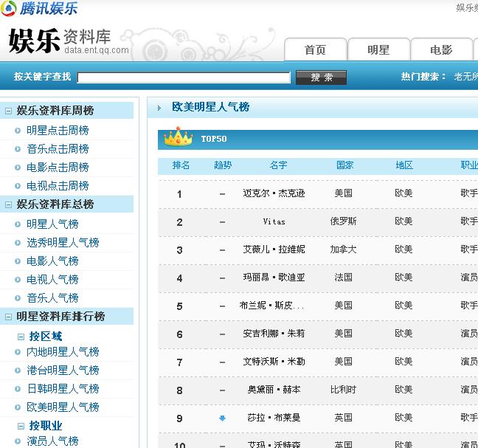Collapse the 娱乐资料库周榜 section

coord(9,111)
